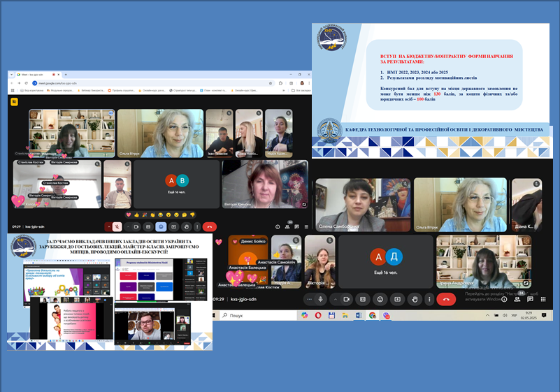Open the Apps grid in bookmarks bar
This screenshot has height=392, width=560.
13,90
